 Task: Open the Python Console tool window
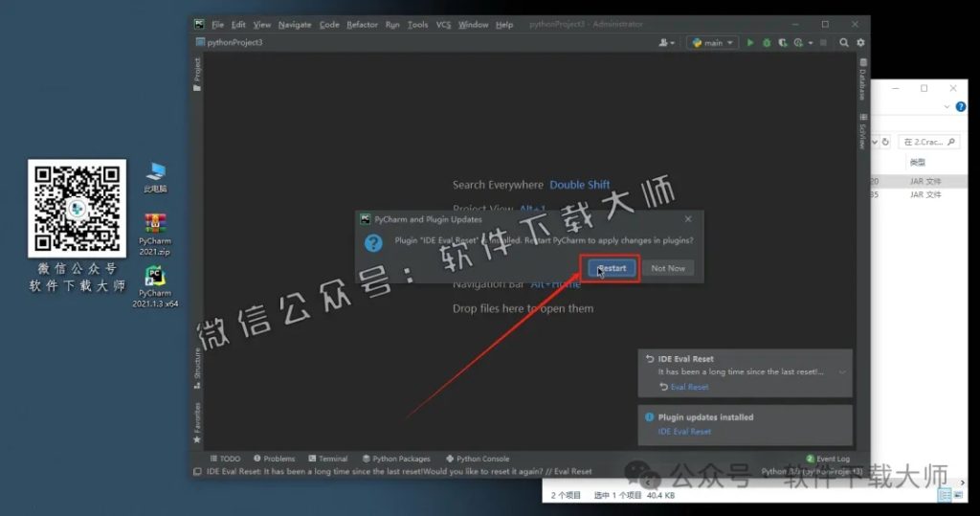478,459
